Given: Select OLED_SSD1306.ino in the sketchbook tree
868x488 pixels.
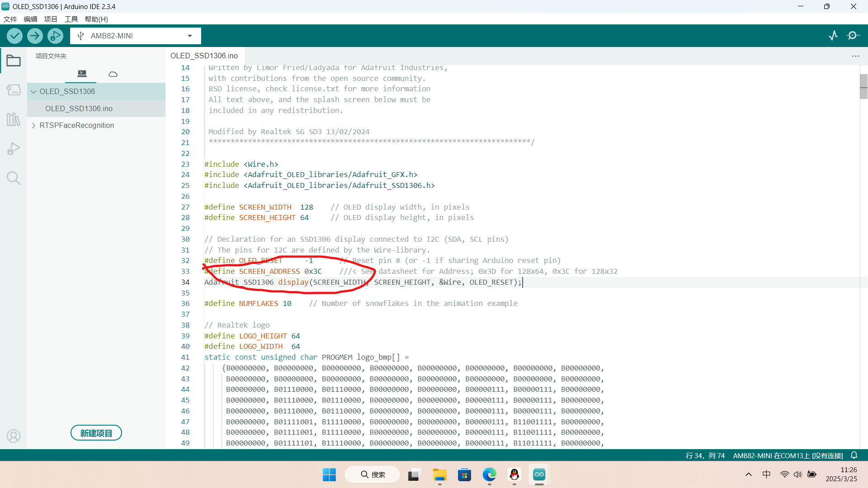Looking at the screenshot, I should click(x=79, y=108).
